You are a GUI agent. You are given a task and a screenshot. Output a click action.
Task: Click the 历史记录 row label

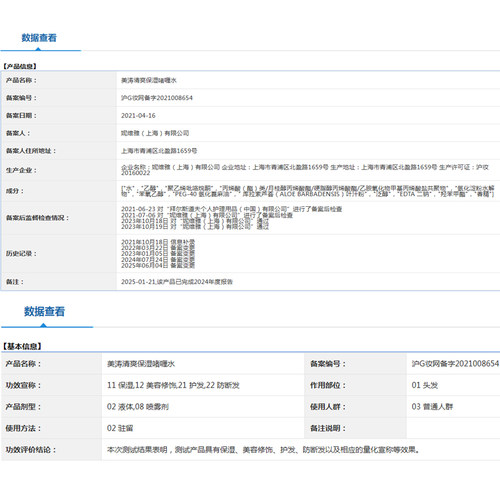click(21, 254)
